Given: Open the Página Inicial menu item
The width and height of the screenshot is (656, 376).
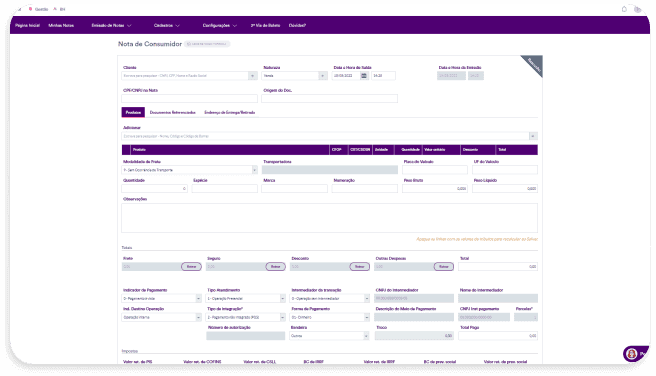Looking at the screenshot, I should pyautogui.click(x=28, y=26).
